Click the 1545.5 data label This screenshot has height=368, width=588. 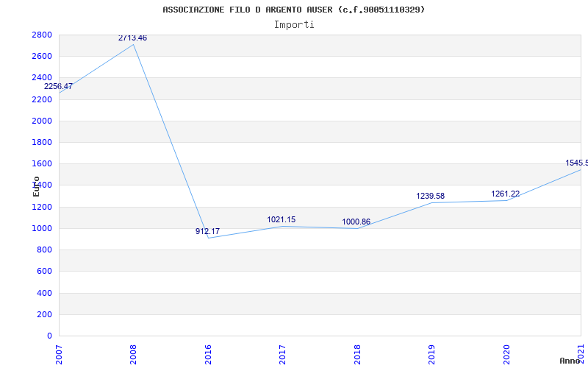pos(576,163)
